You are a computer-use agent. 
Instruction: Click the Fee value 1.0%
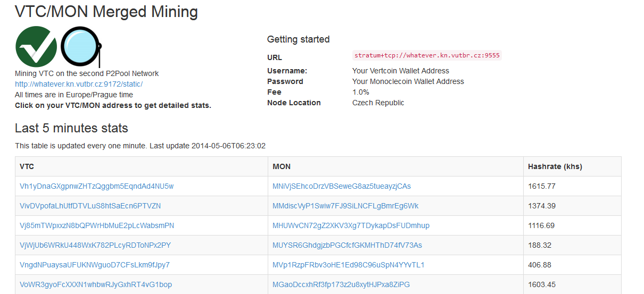(361, 92)
